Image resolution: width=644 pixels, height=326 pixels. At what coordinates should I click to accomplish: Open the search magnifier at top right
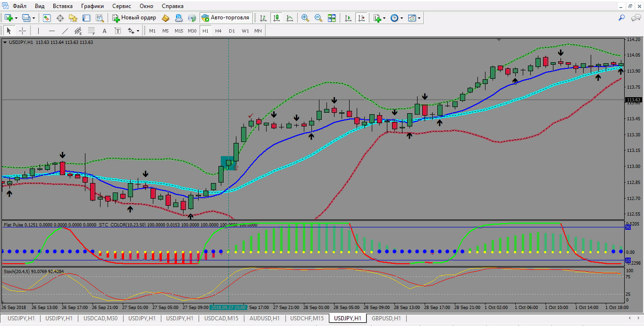[x=621, y=18]
